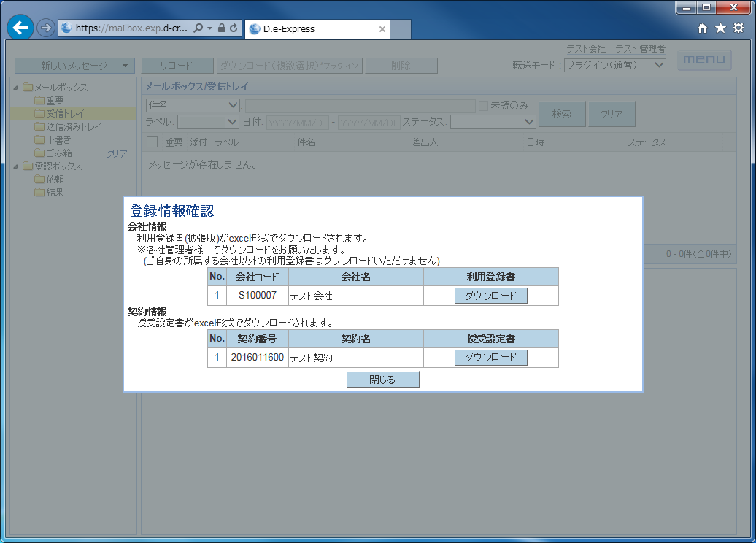Download the 授受設定書 for テスト契約
Image resolution: width=756 pixels, height=543 pixels.
point(490,358)
